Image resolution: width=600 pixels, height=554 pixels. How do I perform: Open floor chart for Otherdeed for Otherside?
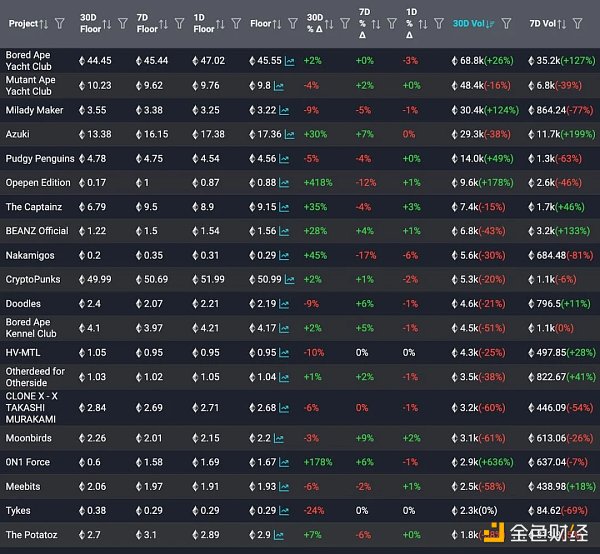tap(284, 378)
